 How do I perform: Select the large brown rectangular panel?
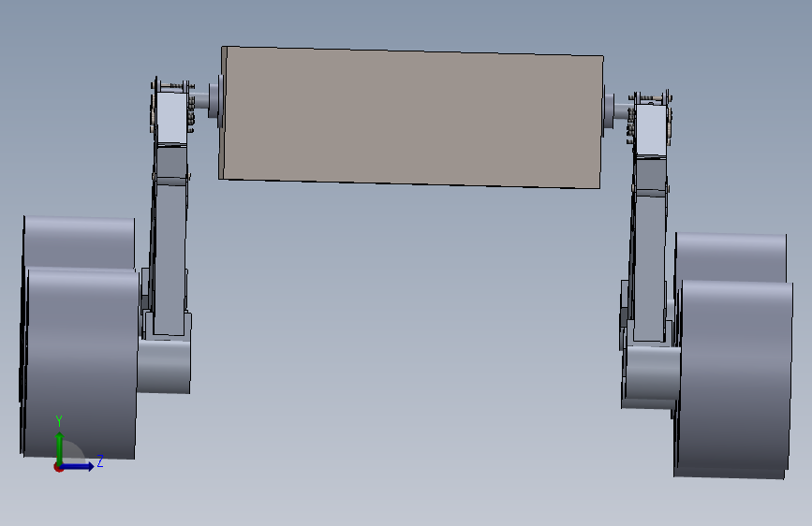(x=411, y=118)
